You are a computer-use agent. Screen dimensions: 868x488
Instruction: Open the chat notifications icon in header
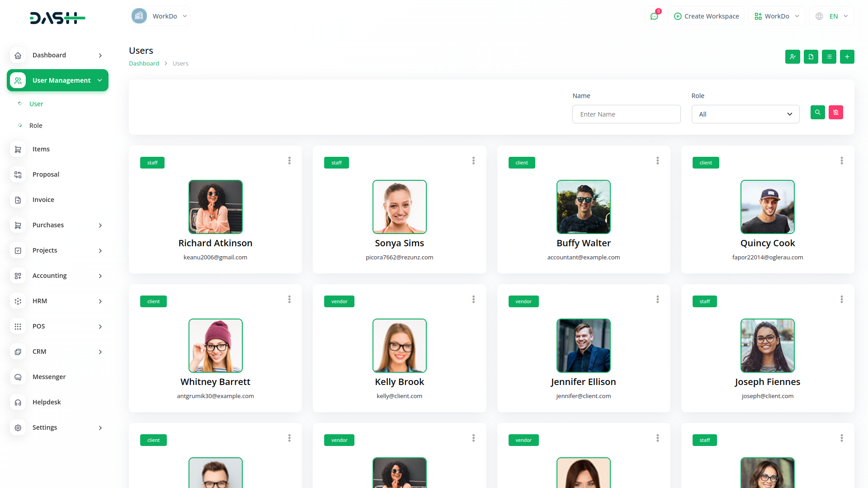click(x=654, y=16)
